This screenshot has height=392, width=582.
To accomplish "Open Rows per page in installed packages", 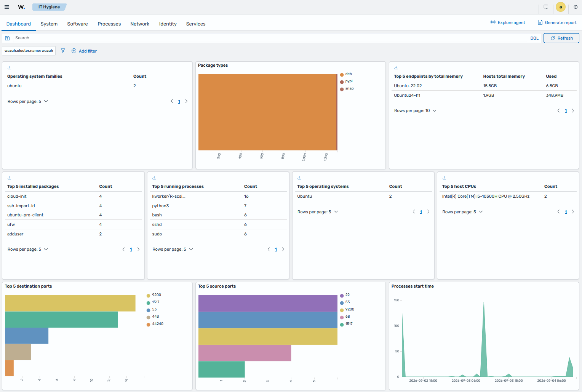I will point(28,250).
